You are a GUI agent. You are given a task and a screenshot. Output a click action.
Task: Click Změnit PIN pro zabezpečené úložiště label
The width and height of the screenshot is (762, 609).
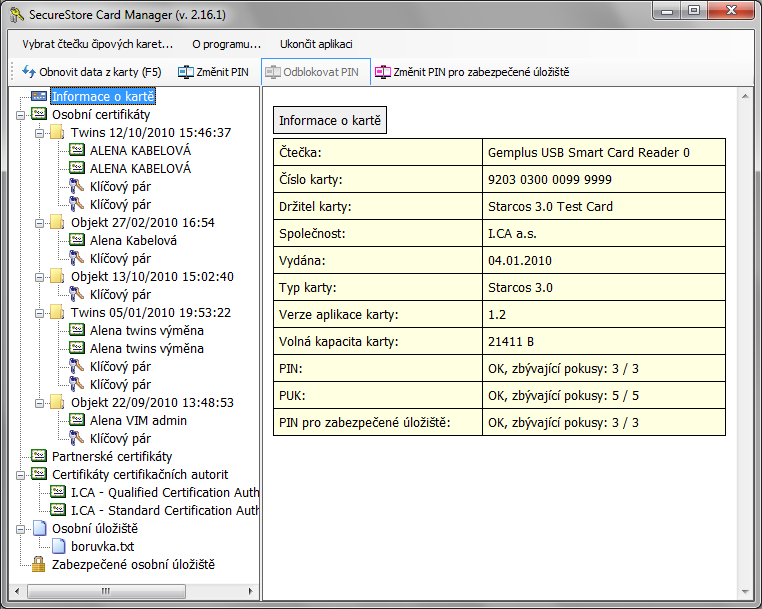tap(481, 72)
